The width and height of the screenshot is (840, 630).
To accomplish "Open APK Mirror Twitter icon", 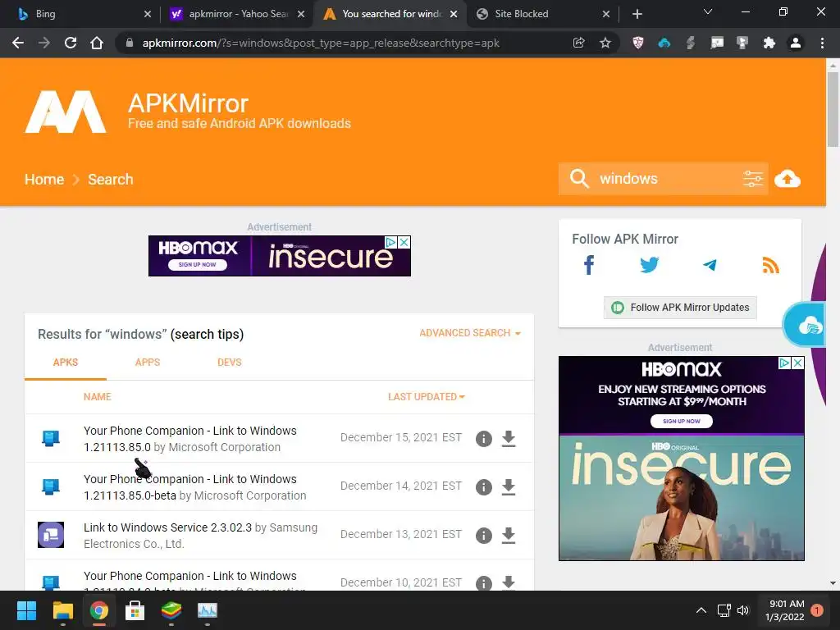I will click(x=650, y=265).
